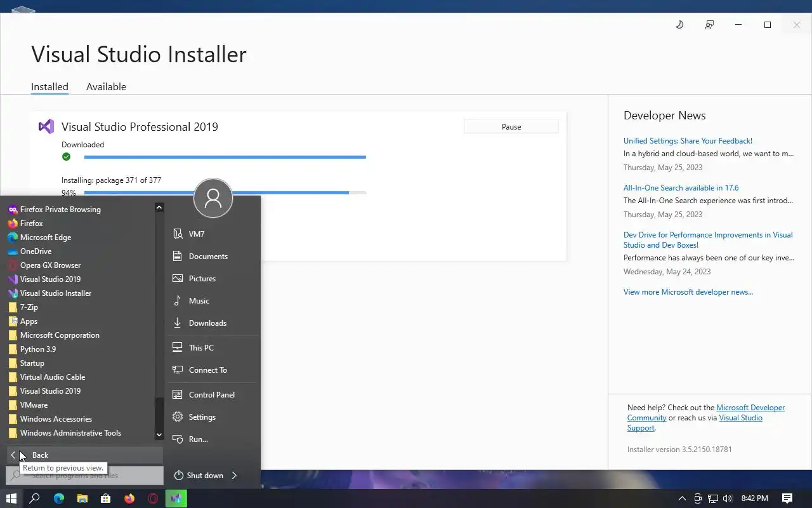The width and height of the screenshot is (812, 508).
Task: Open Edge from the taskbar
Action: [58, 498]
